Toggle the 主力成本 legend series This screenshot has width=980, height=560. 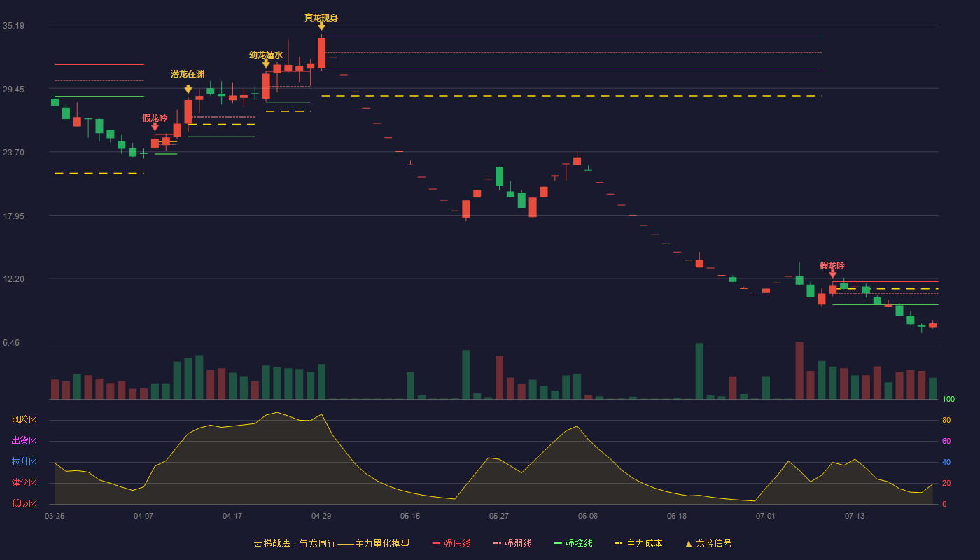(x=638, y=543)
